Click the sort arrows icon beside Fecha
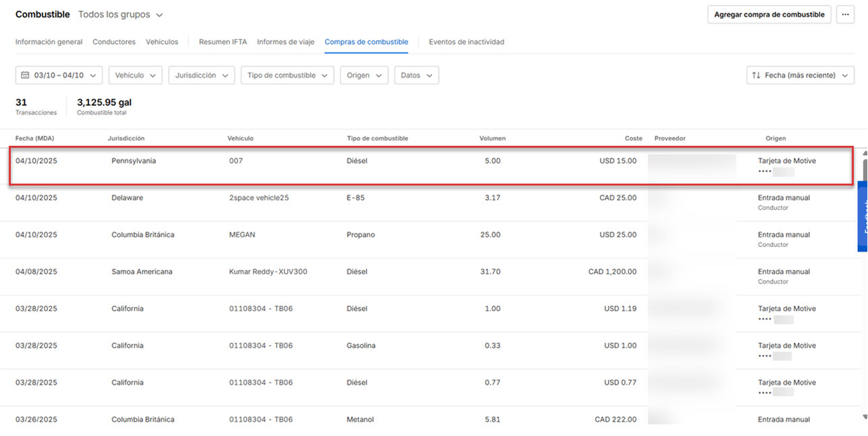Viewport: 868px width, 436px height. 756,76
